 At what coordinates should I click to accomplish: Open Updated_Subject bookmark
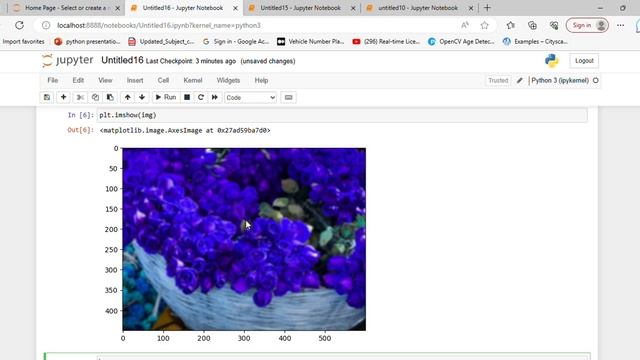[x=161, y=42]
